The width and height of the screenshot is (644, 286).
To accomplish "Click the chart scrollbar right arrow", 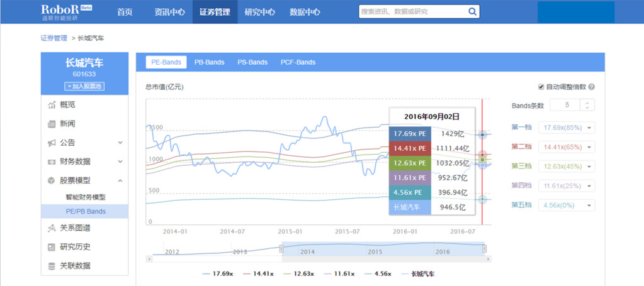I will coord(489,260).
